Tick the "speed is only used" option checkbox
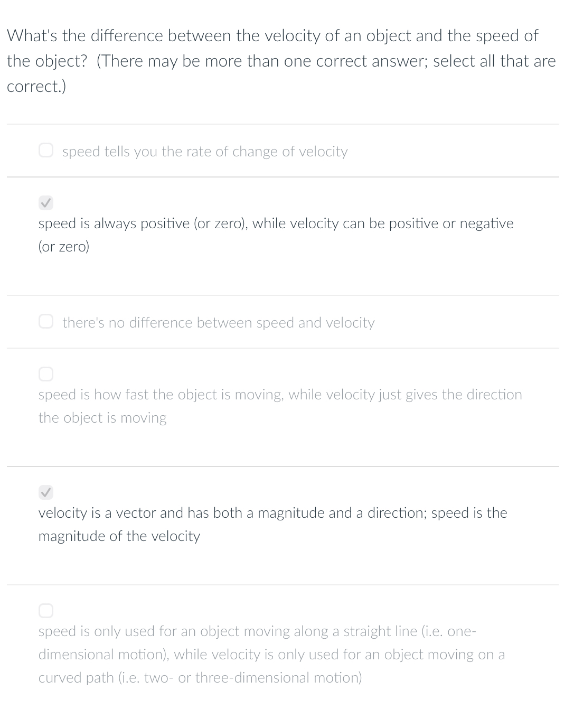Viewport: 574px width, 728px height. coord(46,611)
